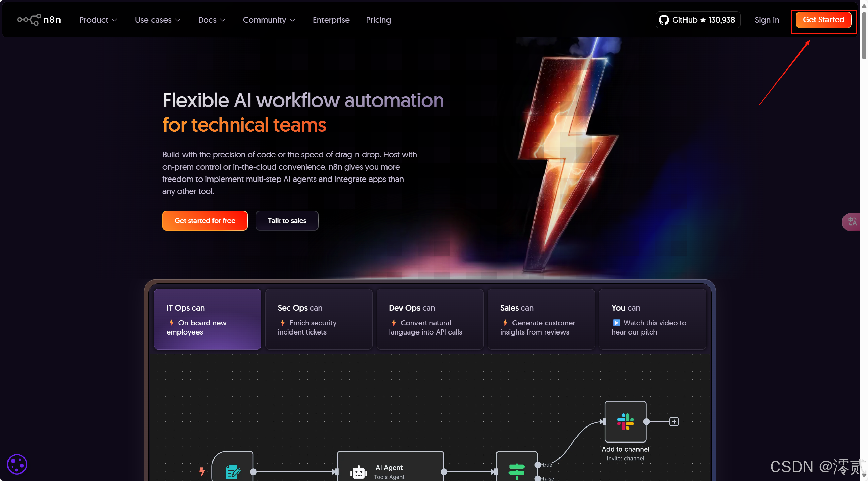Screen dimensions: 868x481
Task: Open the GitHub star count badge
Action: click(697, 20)
